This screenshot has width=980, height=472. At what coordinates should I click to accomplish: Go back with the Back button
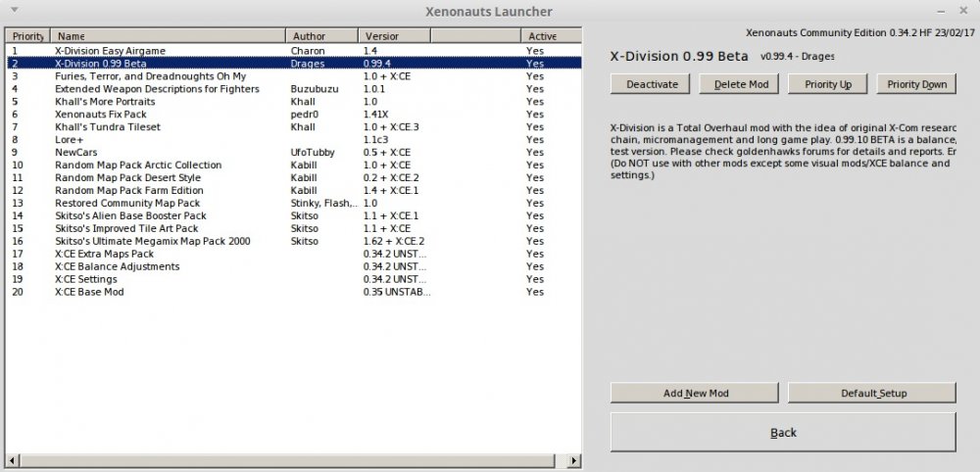[x=783, y=432]
